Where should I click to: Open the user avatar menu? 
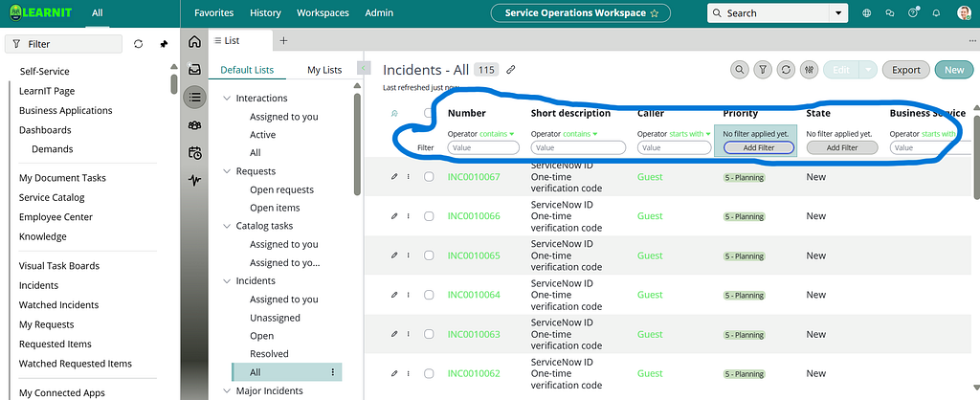pyautogui.click(x=965, y=13)
